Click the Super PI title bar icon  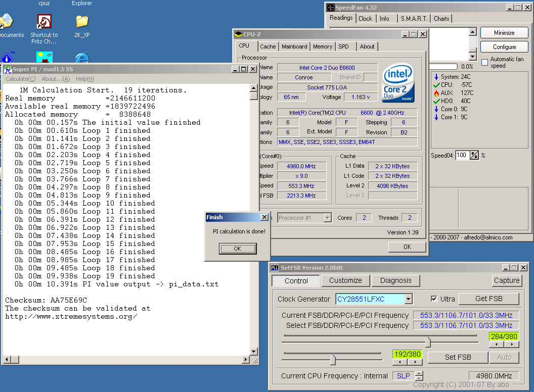(x=8, y=69)
